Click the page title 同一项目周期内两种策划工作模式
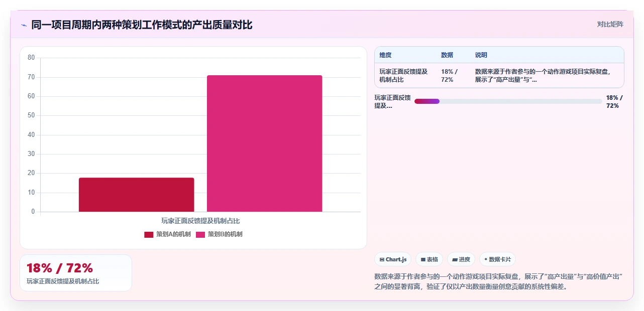 [x=142, y=25]
